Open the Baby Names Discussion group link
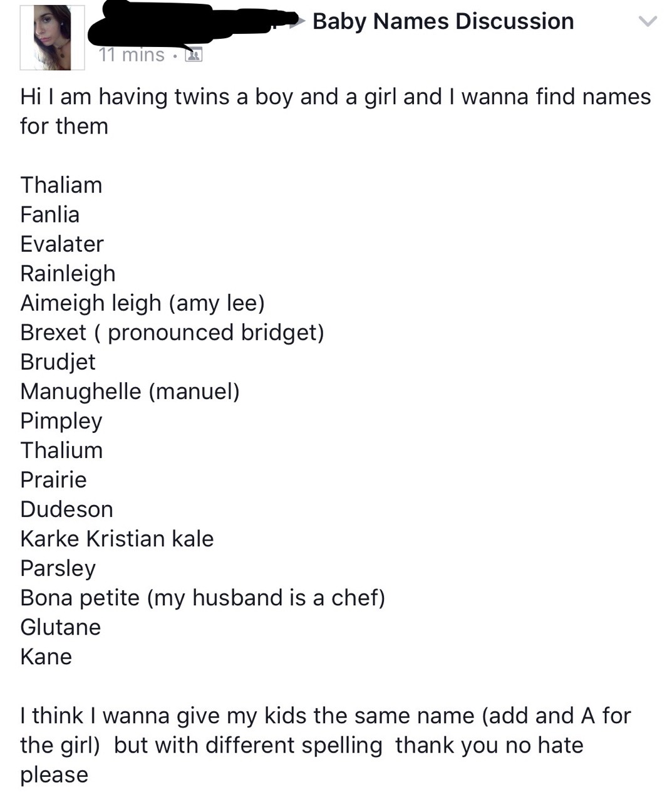 tap(443, 21)
